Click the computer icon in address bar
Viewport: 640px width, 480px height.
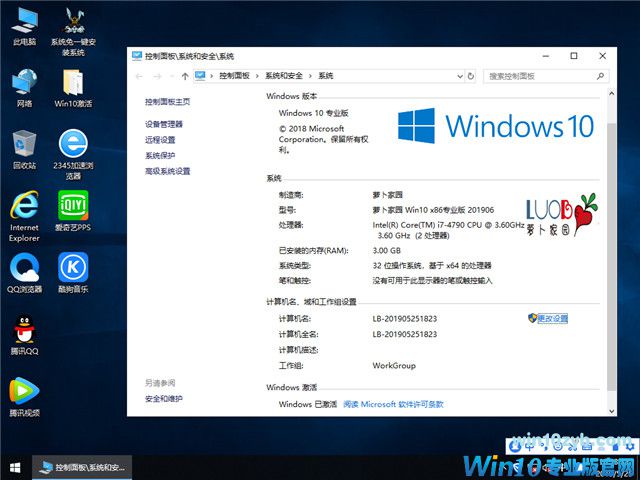200,76
